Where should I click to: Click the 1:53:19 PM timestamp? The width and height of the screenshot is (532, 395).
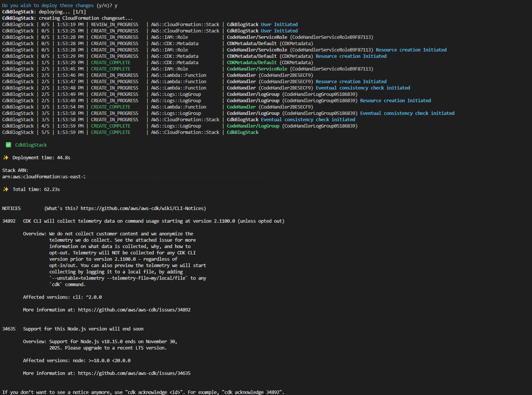(70, 24)
